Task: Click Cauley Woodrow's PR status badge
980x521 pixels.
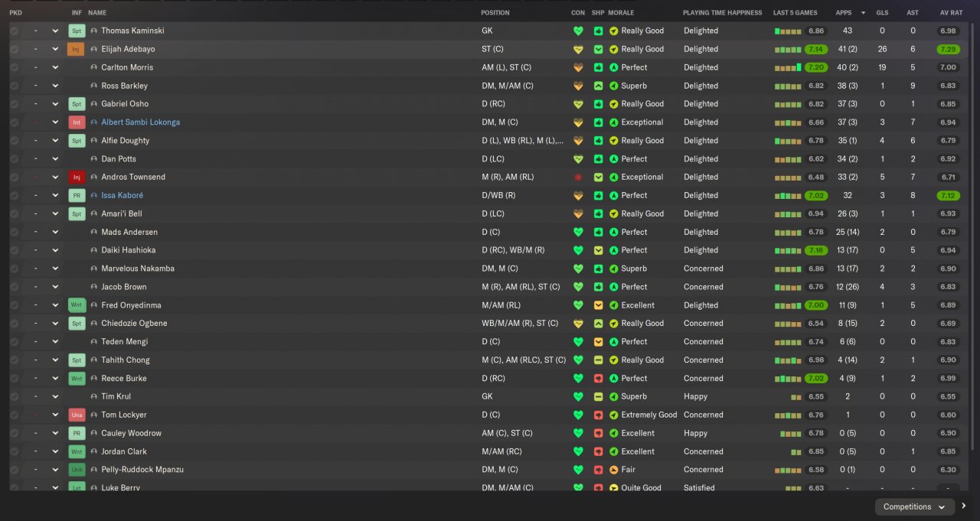Action: point(77,433)
